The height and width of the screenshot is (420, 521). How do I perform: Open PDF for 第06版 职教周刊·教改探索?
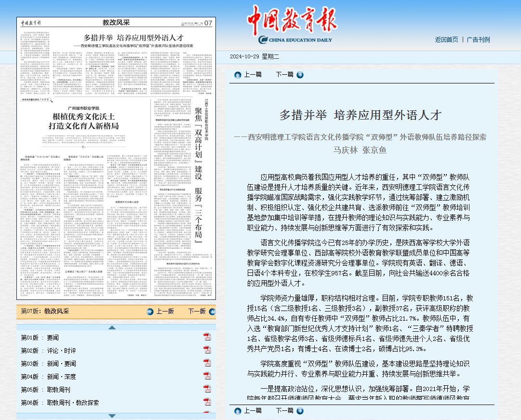[x=207, y=402]
